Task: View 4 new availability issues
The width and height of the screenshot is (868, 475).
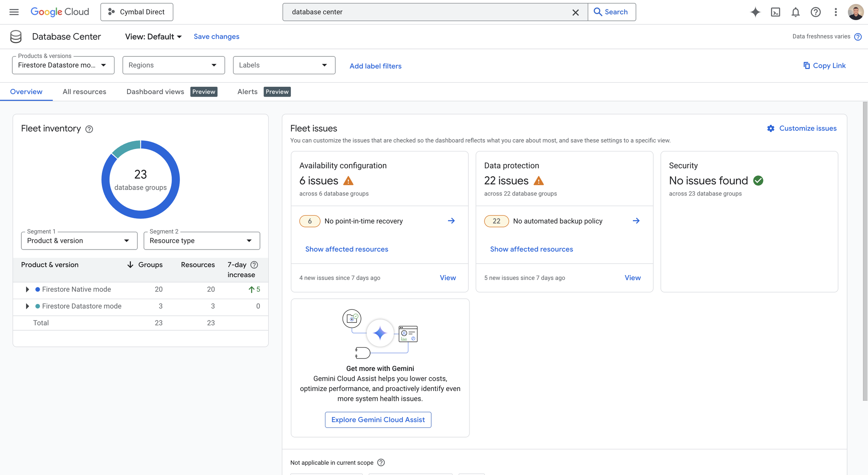Action: [x=448, y=278]
